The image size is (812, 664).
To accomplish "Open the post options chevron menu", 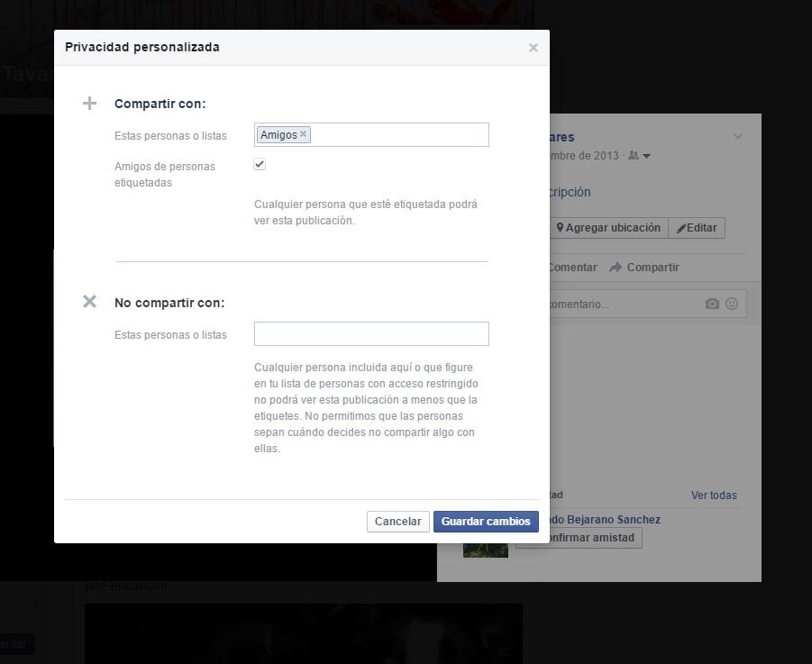I will (x=737, y=137).
